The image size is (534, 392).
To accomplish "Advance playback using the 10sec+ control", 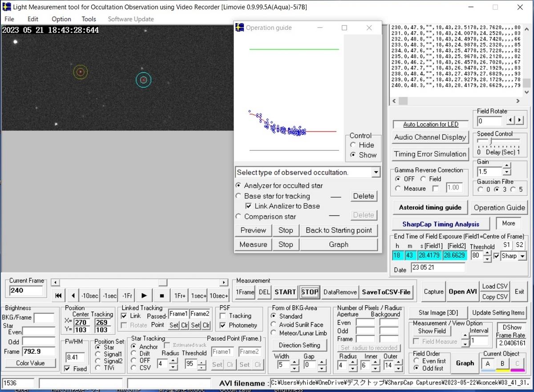I will 218,295.
